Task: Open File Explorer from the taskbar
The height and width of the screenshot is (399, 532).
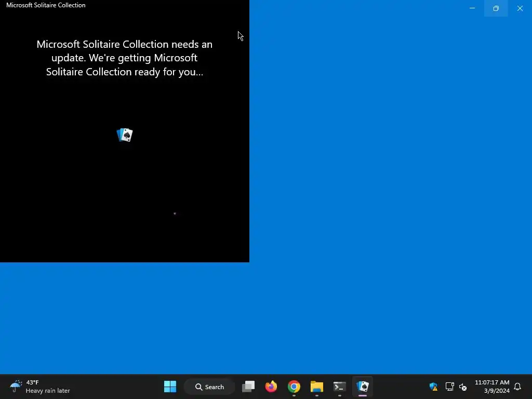Action: point(316,387)
